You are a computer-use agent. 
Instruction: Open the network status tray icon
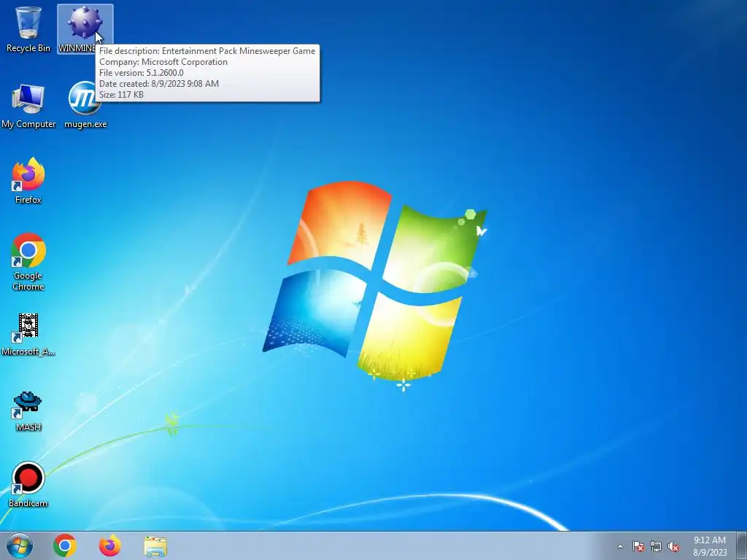click(656, 546)
